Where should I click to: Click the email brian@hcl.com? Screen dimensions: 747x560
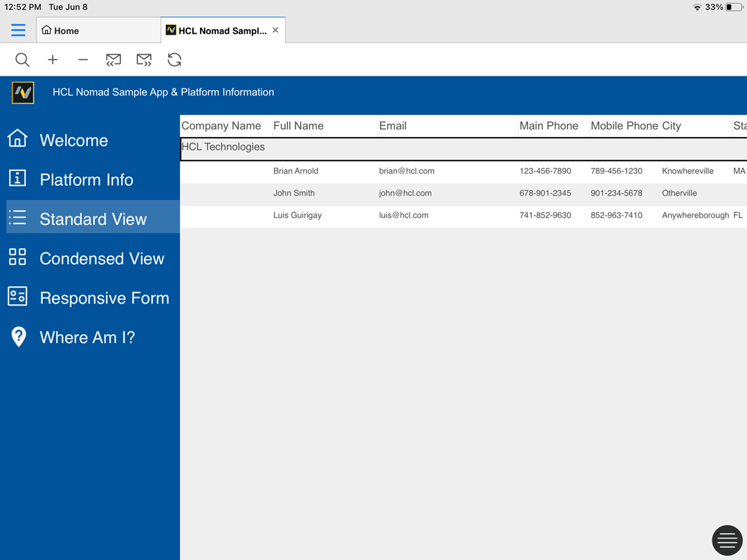coord(407,171)
